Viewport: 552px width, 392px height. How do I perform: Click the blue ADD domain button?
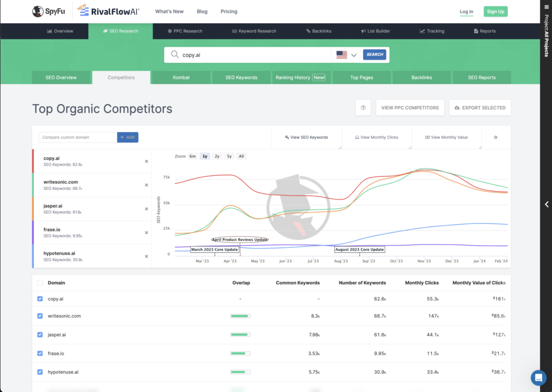127,137
